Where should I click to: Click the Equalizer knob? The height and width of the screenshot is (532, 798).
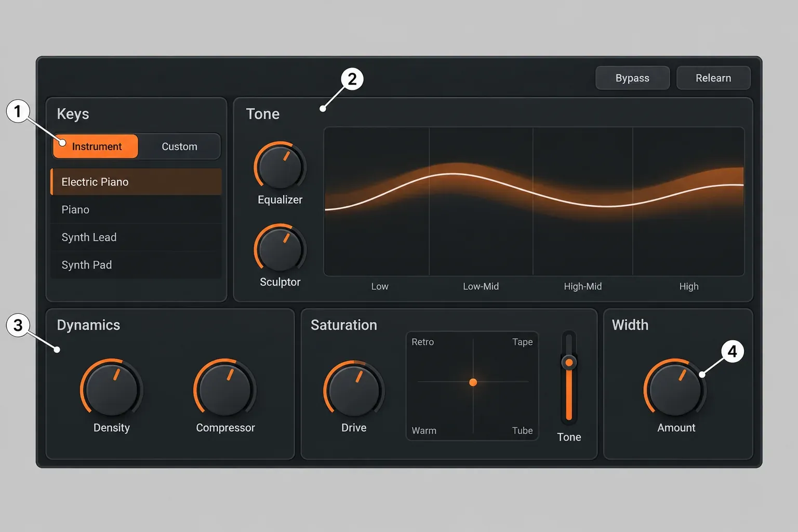(280, 167)
